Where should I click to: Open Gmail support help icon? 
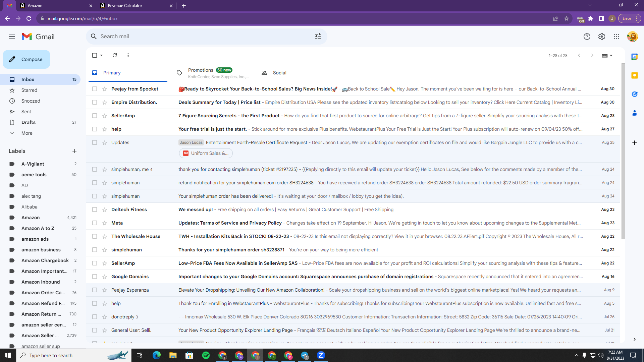click(587, 37)
